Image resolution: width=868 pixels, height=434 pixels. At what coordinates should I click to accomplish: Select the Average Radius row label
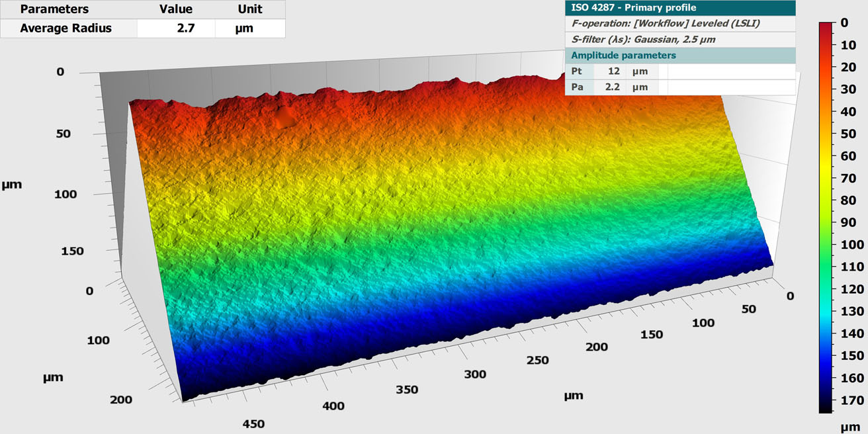pos(65,28)
